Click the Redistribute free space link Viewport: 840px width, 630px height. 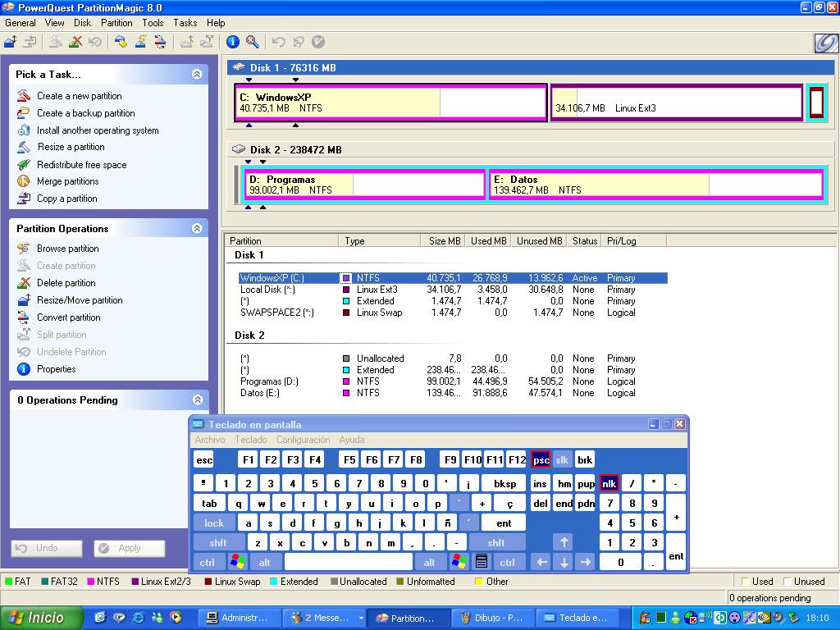[x=81, y=165]
